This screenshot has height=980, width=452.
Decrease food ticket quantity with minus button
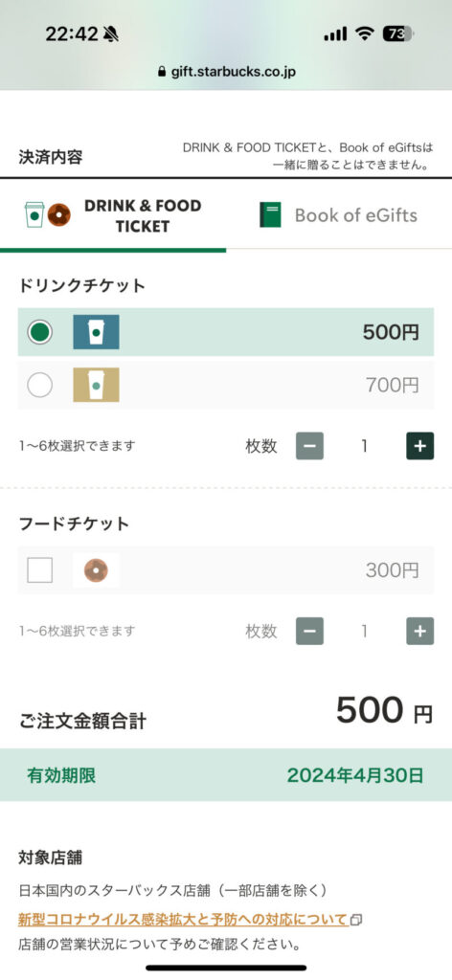[x=309, y=632]
